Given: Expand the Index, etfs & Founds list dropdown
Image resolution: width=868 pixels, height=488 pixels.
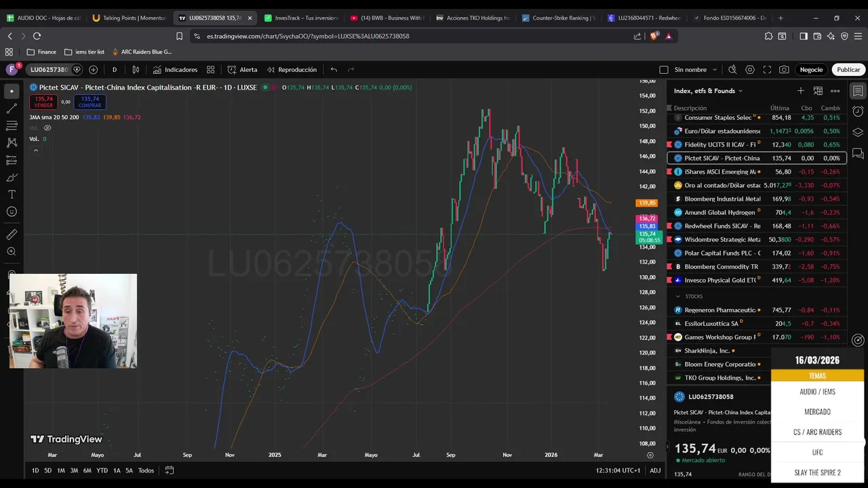Looking at the screenshot, I should tap(708, 91).
